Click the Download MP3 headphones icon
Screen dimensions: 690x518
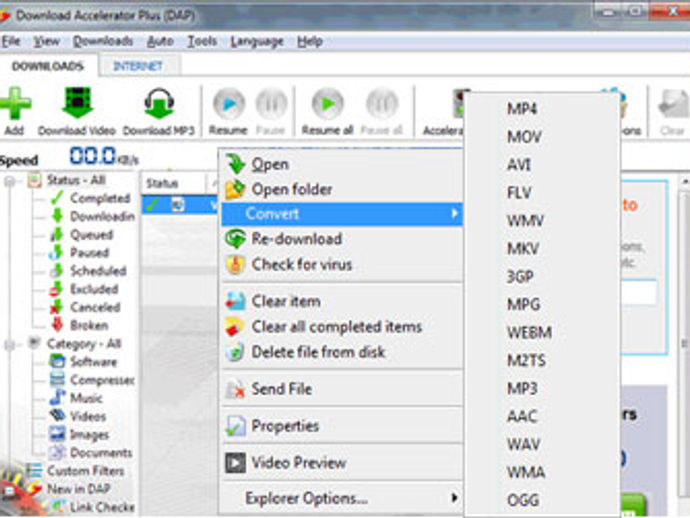(159, 104)
